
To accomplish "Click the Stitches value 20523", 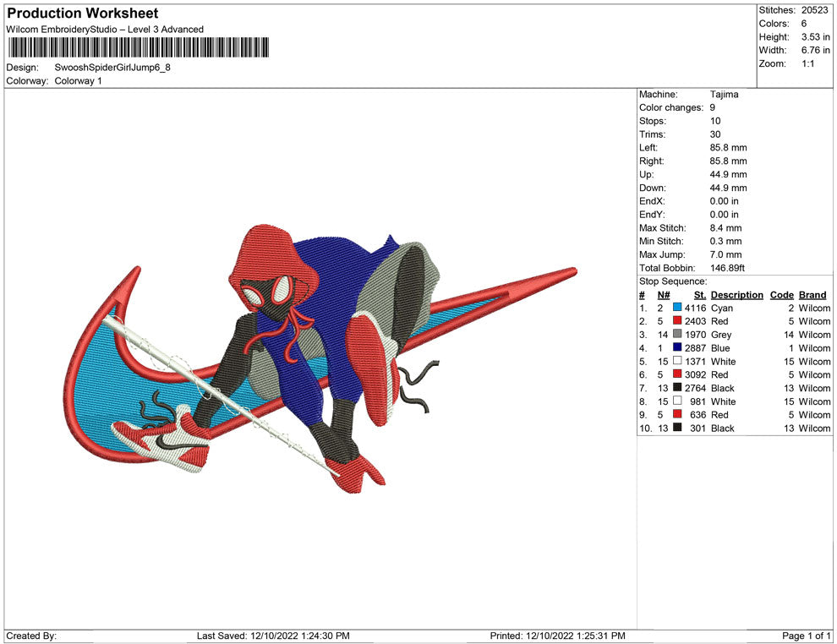I will (x=814, y=10).
